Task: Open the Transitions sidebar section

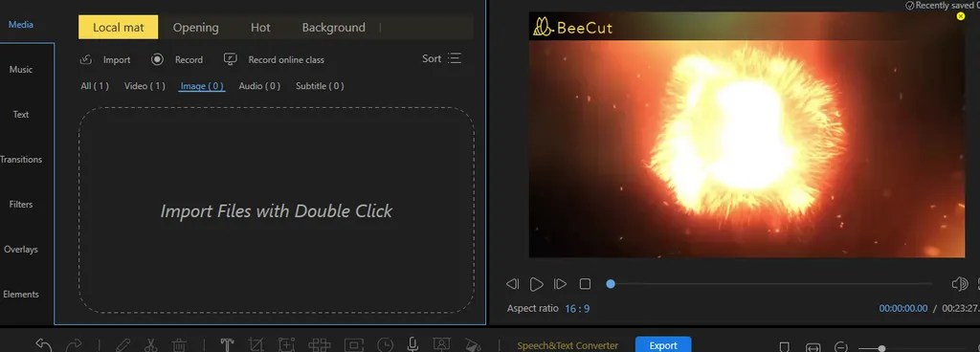Action: 21,159
